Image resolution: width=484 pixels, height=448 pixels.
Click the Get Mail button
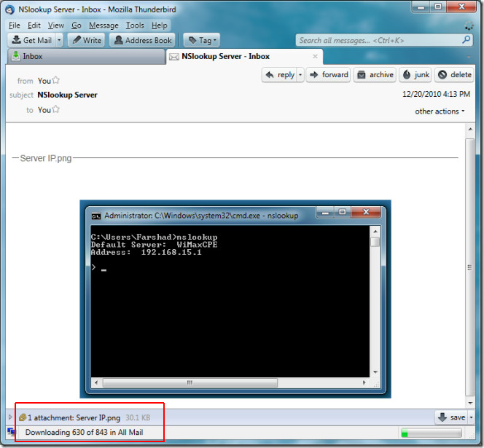click(x=32, y=40)
